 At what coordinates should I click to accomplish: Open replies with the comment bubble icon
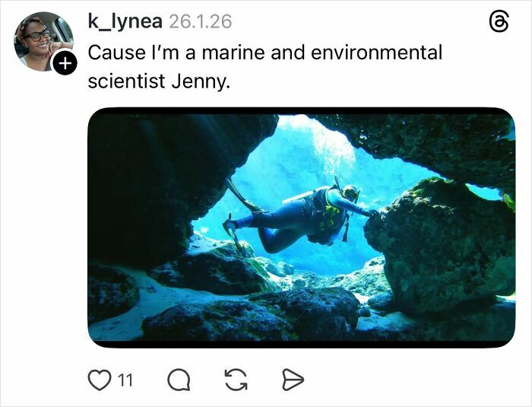[x=178, y=379]
